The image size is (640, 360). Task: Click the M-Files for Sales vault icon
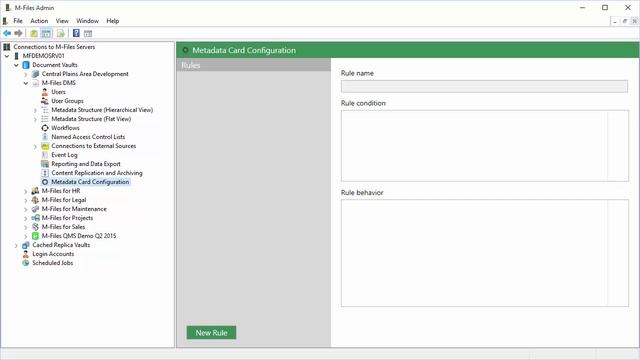[35, 227]
